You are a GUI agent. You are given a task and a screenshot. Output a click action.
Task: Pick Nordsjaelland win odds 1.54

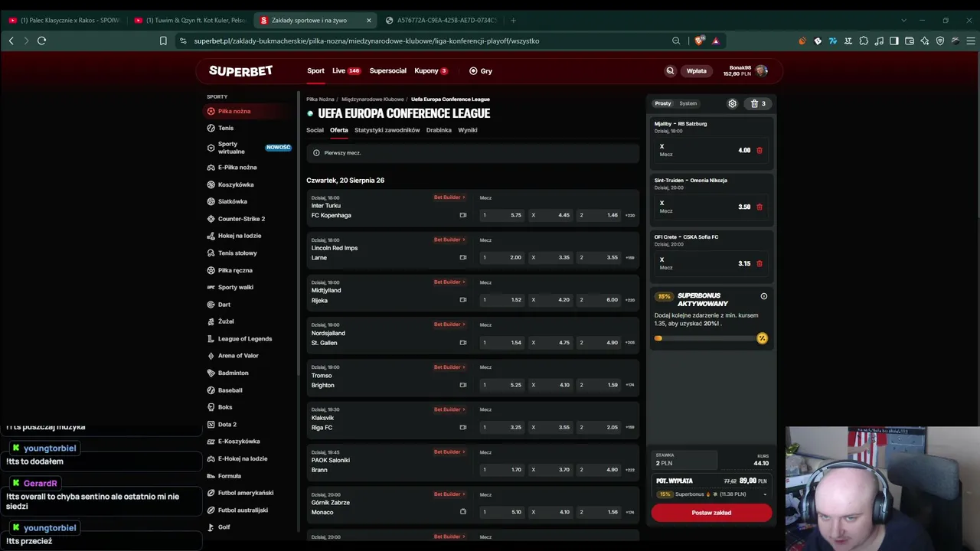pyautogui.click(x=502, y=342)
